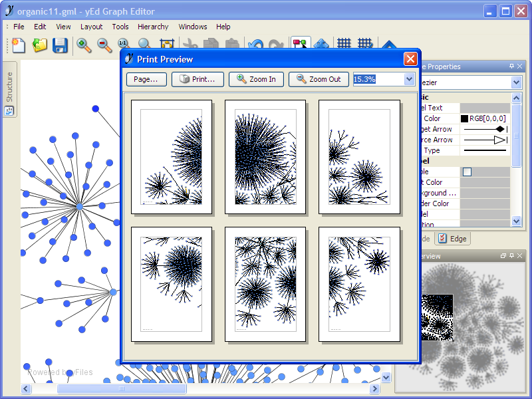Viewport: 532px width, 399px height.
Task: Open the Structure side tab
Action: tap(9, 89)
